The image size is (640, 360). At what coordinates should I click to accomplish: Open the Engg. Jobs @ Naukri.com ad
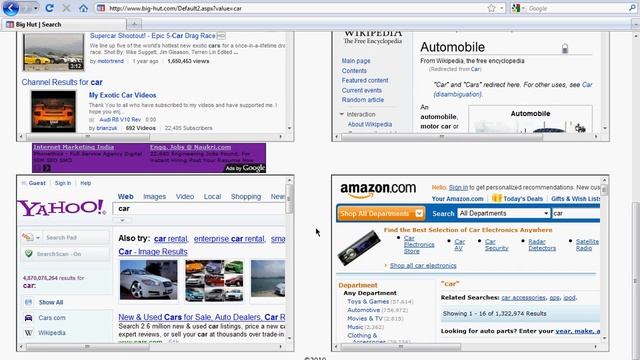tap(190, 147)
